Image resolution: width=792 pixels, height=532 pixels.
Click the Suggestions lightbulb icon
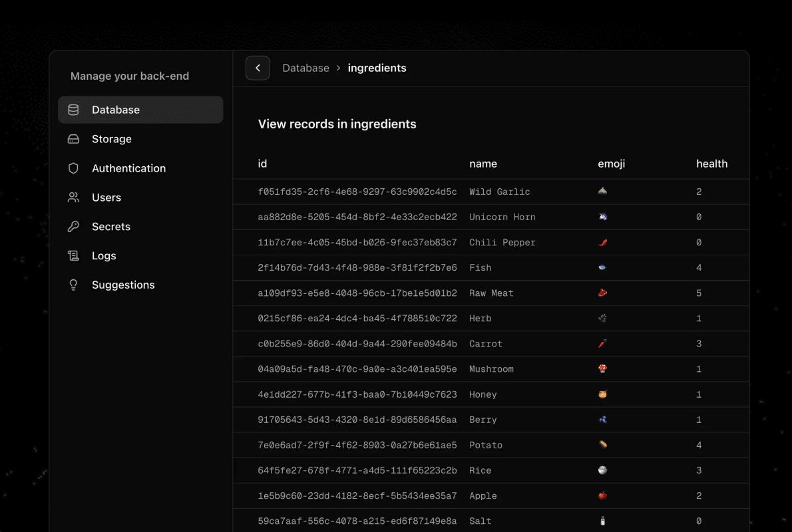click(x=73, y=285)
